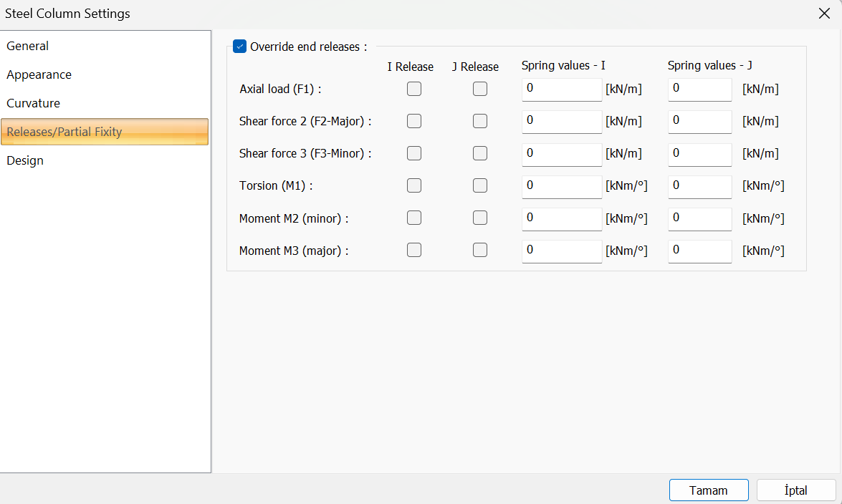This screenshot has width=842, height=504.
Task: Click the Tamam button to confirm
Action: [709, 490]
